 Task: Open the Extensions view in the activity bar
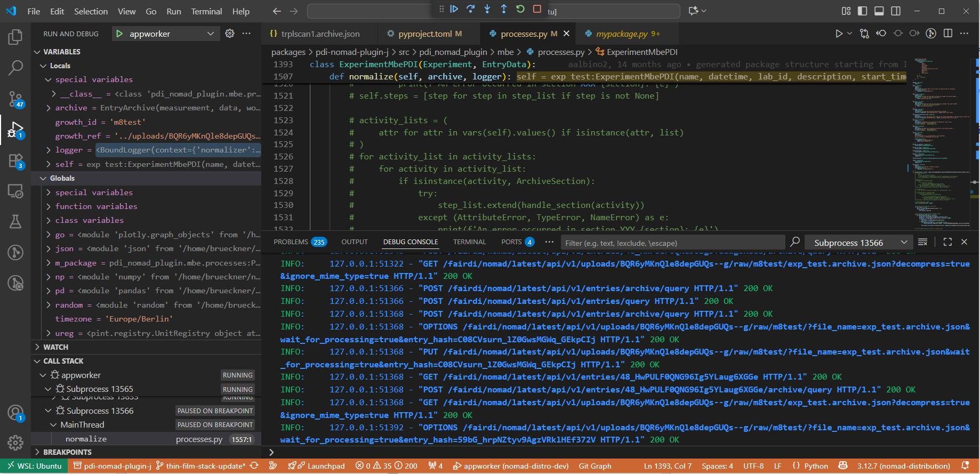[x=15, y=161]
